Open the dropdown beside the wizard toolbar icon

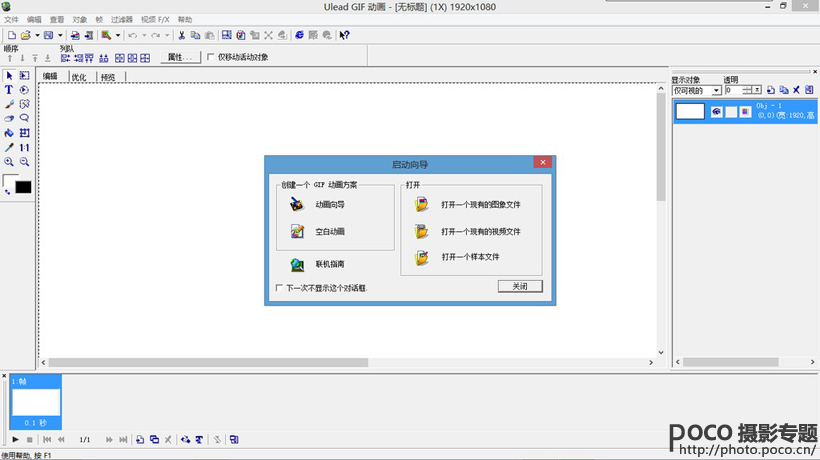coord(118,35)
